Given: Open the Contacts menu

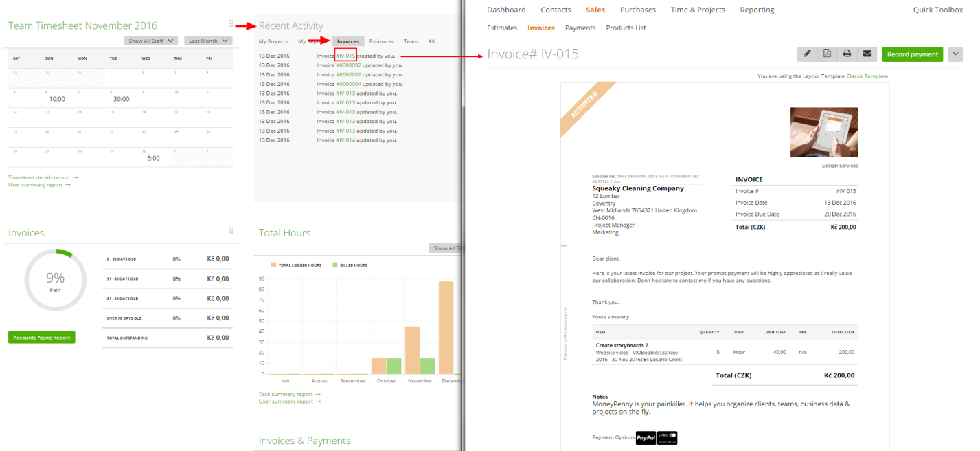Looking at the screenshot, I should click(x=556, y=10).
